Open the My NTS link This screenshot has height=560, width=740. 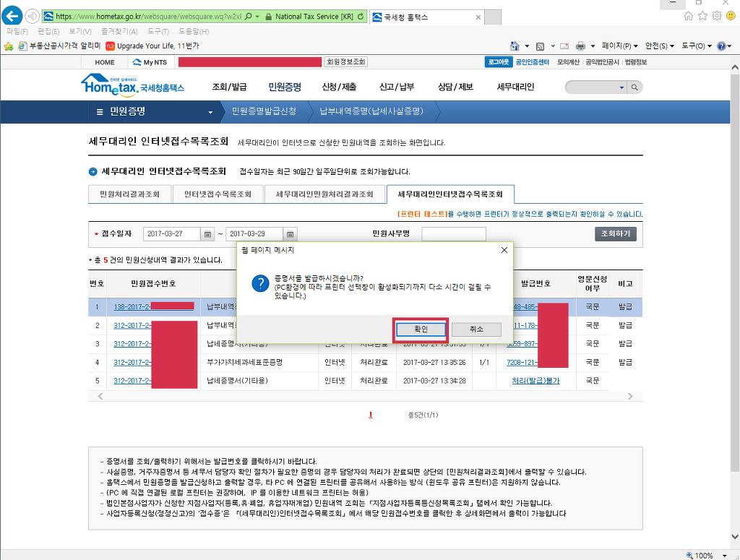click(x=150, y=62)
